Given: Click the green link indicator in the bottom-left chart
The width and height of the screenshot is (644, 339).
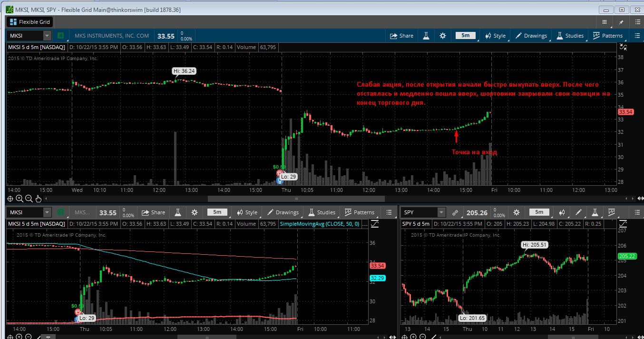Looking at the screenshot, I should [x=60, y=212].
